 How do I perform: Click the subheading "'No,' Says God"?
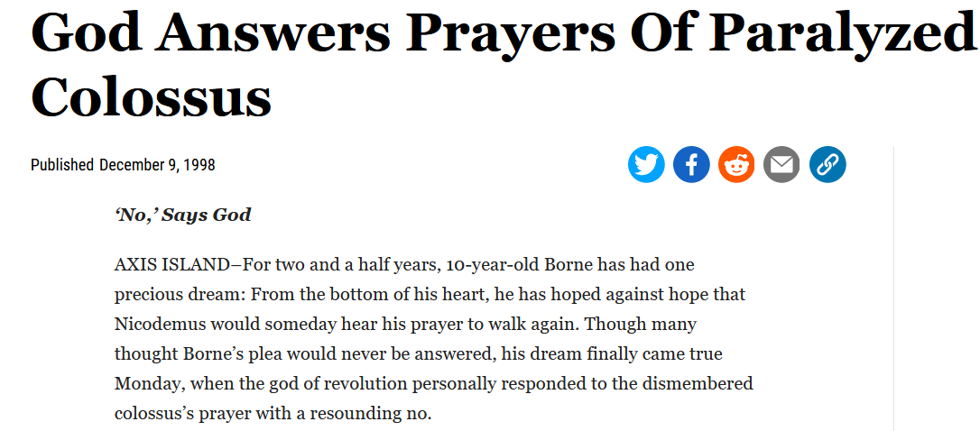click(182, 215)
